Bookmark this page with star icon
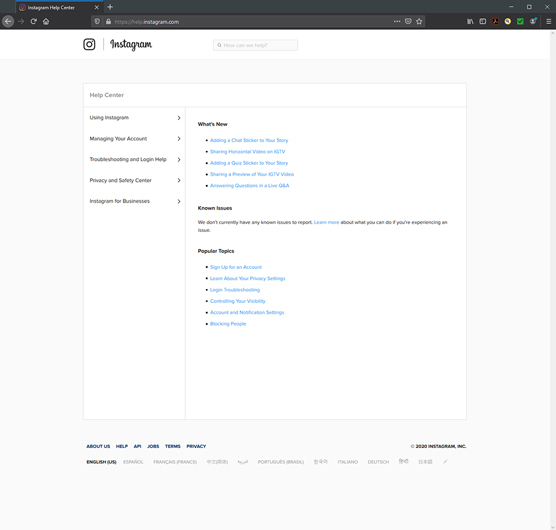 coord(419,21)
